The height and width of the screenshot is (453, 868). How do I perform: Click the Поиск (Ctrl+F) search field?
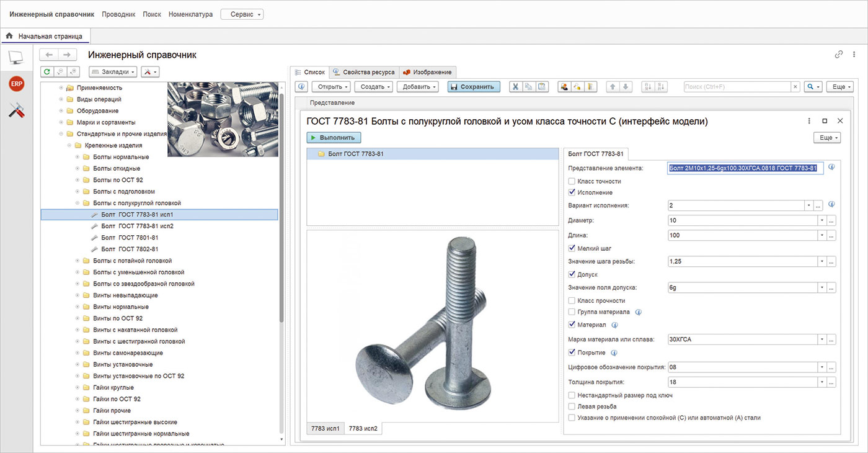[737, 87]
